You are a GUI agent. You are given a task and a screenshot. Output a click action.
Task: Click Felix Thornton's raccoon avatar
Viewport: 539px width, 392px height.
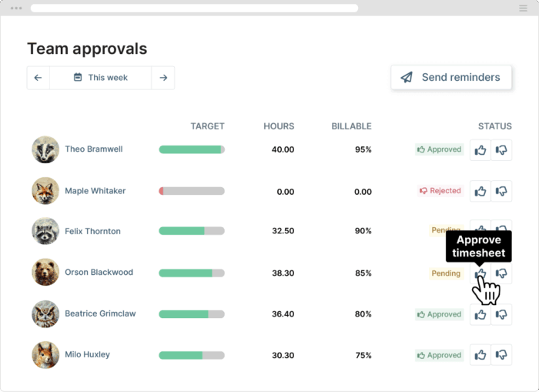tap(45, 231)
